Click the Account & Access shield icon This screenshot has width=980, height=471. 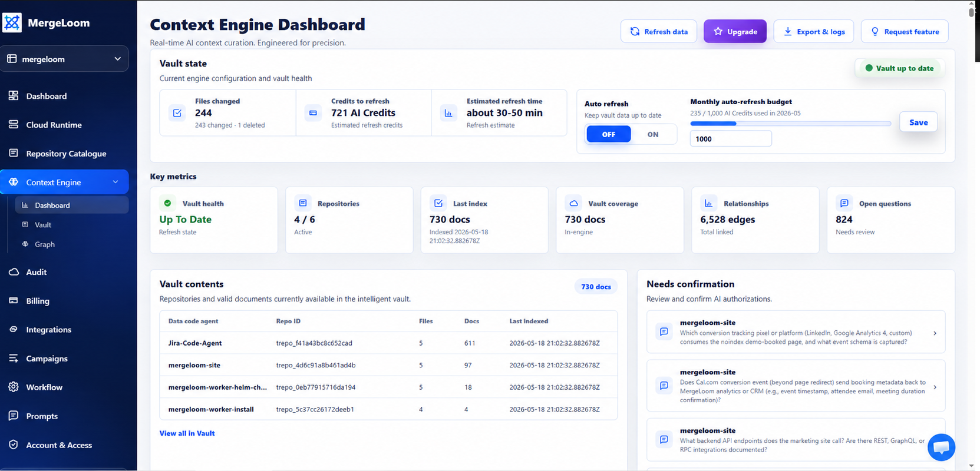pos(14,445)
